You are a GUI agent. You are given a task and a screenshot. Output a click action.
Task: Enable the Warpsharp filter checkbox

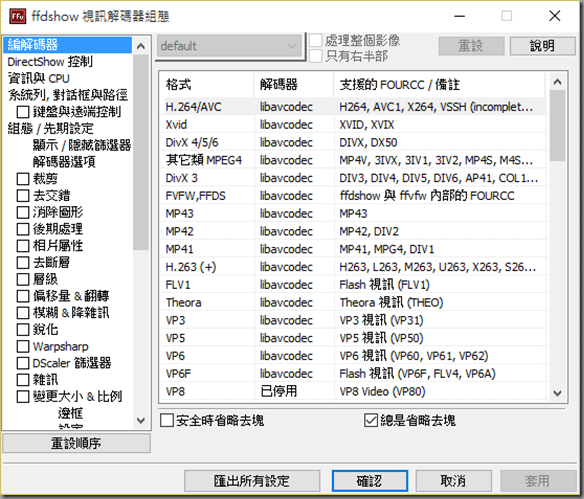point(23,346)
